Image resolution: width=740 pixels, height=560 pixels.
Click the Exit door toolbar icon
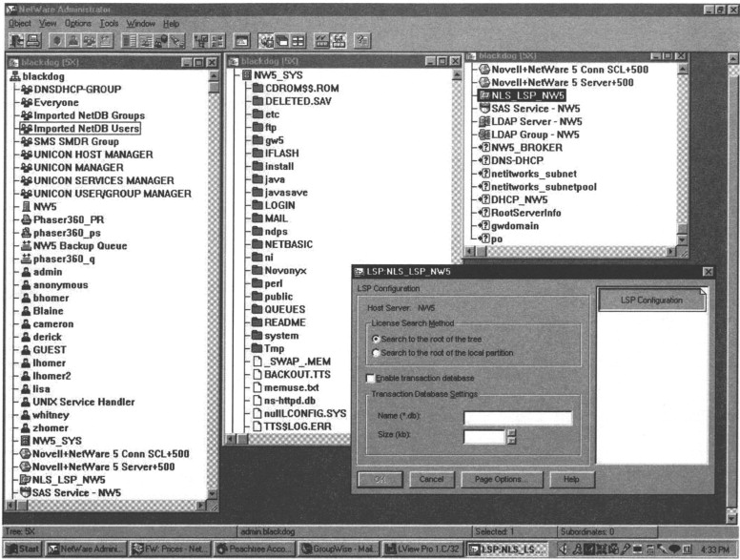click(x=17, y=41)
